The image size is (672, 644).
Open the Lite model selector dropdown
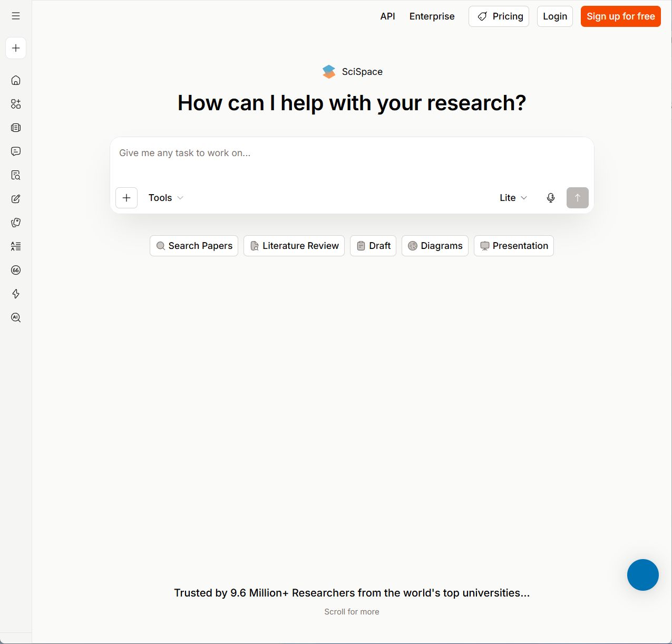coord(513,198)
